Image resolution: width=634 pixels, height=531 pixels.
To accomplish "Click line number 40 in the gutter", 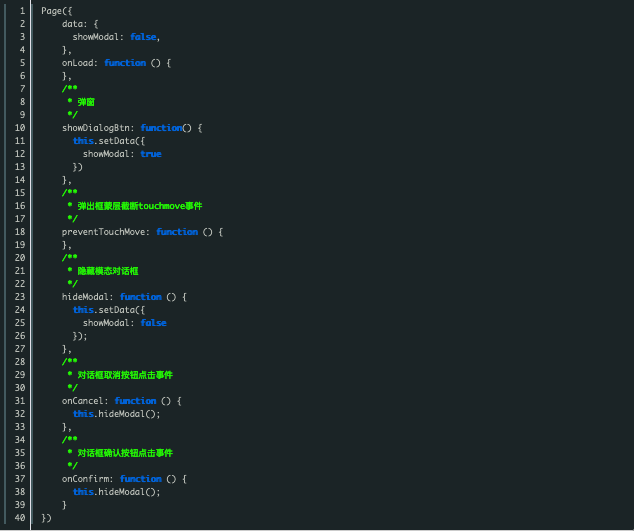I will point(19,518).
